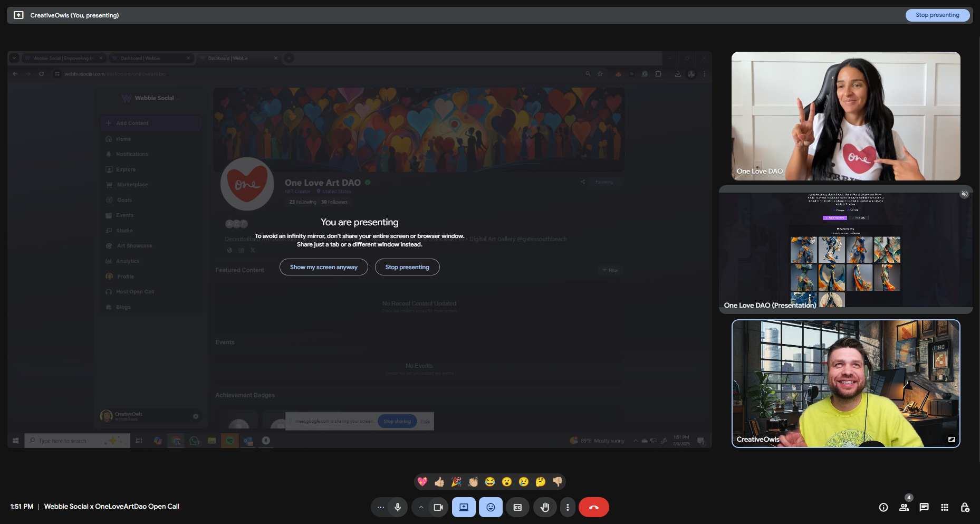The image size is (980, 524).
Task: Click Stop presenting under the infinity mirror warning
Action: click(x=407, y=267)
